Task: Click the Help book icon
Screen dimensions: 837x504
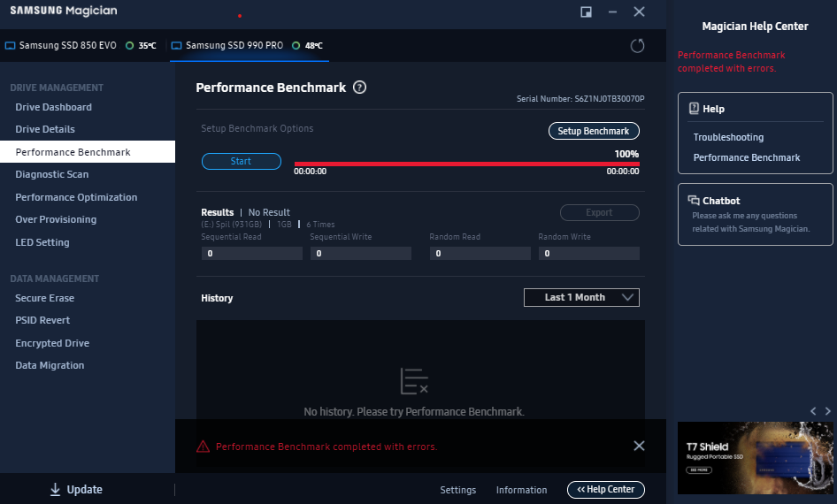Action: pyautogui.click(x=694, y=108)
